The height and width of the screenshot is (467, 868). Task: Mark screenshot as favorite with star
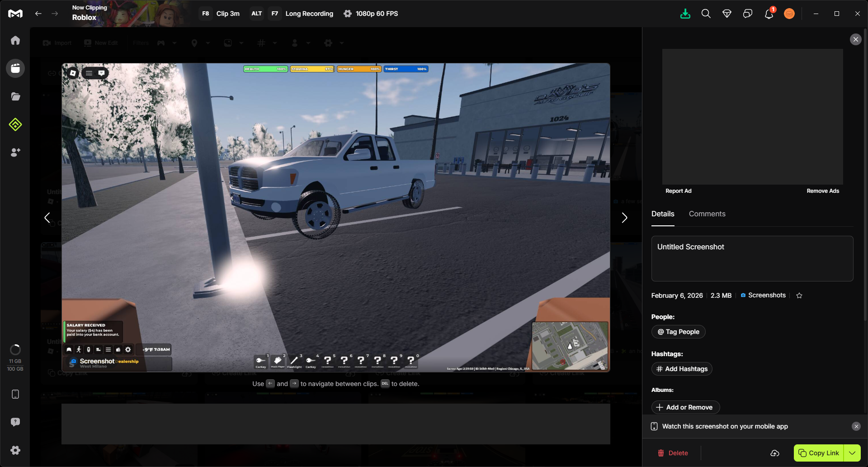799,295
